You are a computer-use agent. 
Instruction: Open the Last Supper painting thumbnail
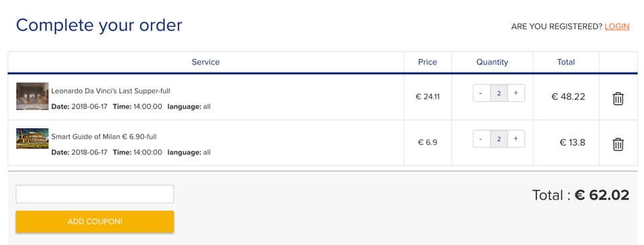(32, 96)
